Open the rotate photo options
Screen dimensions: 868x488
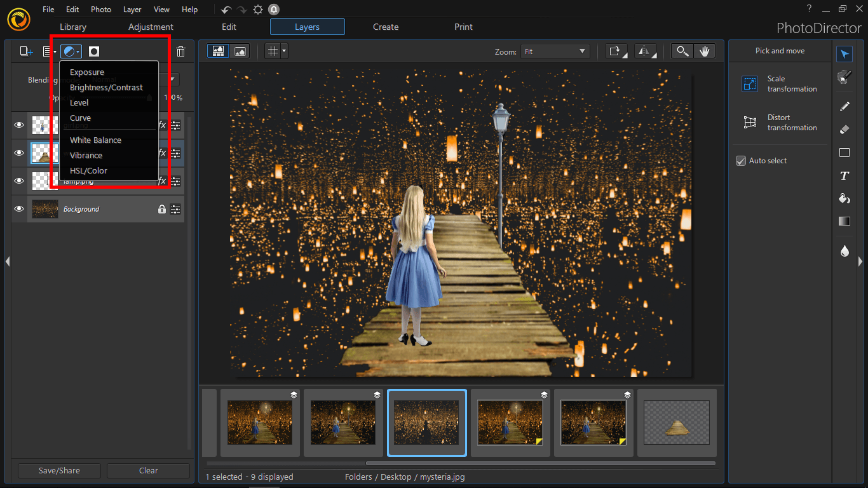tap(616, 51)
